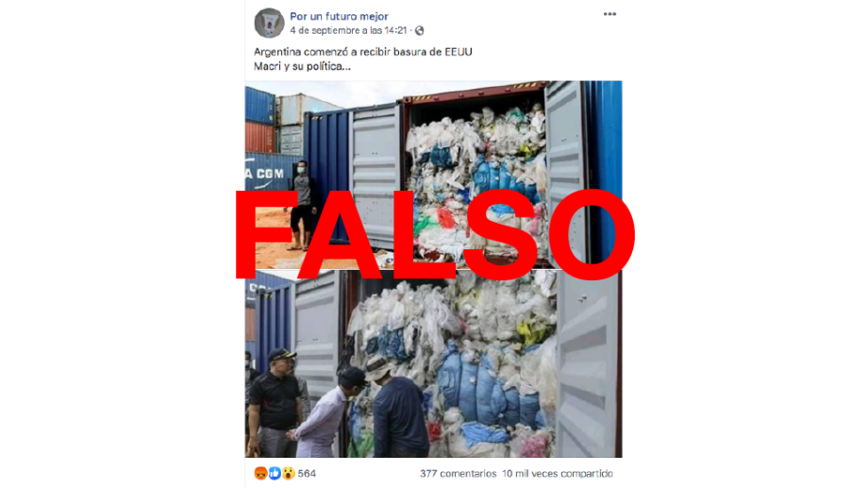Click the angry reaction emoji icon
The width and height of the screenshot is (868, 488).
click(x=260, y=473)
